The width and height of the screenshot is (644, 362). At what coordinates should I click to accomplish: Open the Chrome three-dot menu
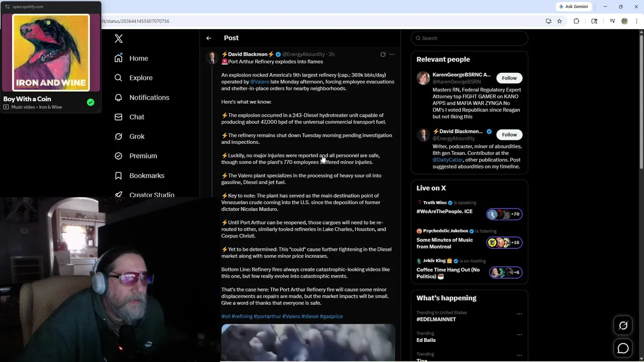[x=637, y=21]
